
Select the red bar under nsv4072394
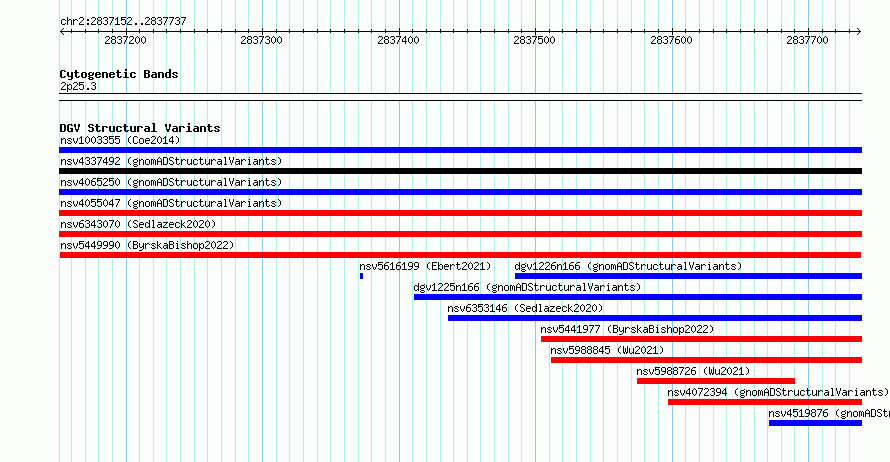(765, 402)
